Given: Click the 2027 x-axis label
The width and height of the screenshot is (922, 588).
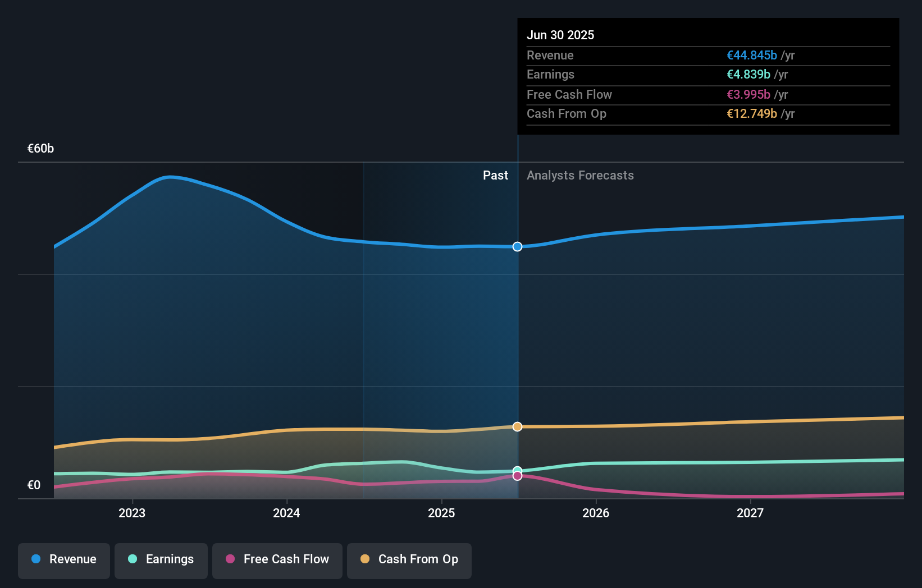Looking at the screenshot, I should (x=750, y=513).
